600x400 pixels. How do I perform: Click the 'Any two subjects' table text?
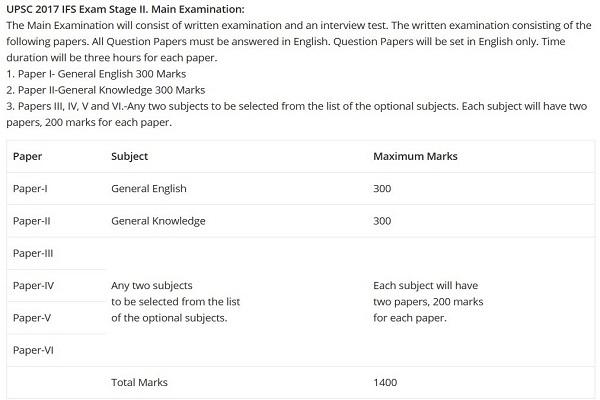[x=152, y=286]
